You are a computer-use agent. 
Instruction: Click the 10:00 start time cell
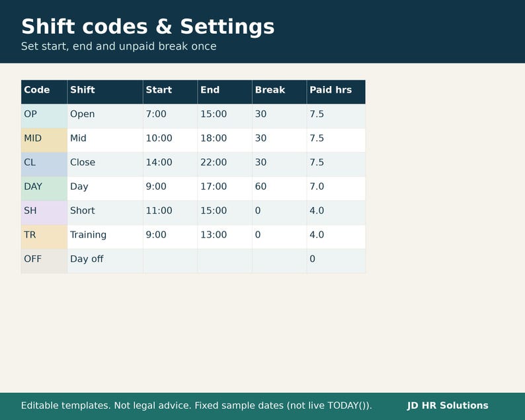tap(170, 140)
